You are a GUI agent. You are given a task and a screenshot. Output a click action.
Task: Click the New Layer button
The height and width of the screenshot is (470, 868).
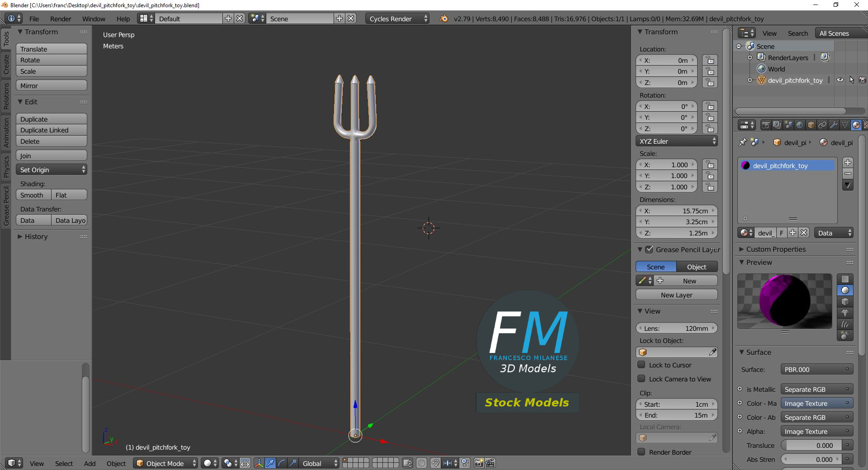(x=677, y=295)
